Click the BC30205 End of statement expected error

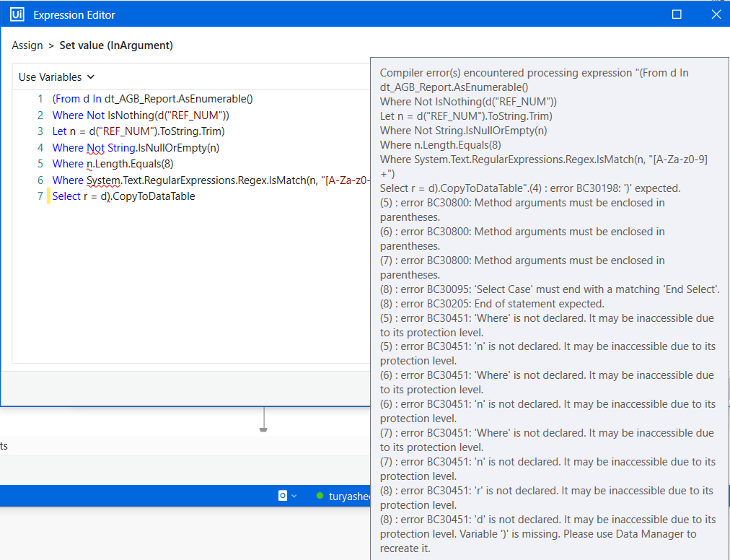tap(492, 304)
